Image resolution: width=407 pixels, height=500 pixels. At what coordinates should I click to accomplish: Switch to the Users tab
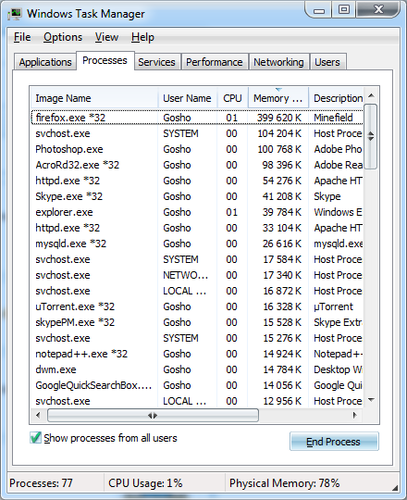click(x=327, y=62)
